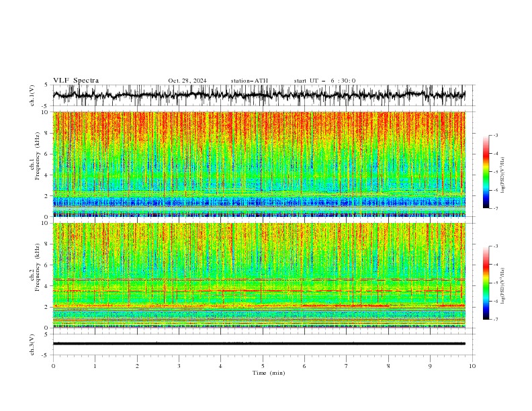Click the ch.2 spectrogram panel
The height and width of the screenshot is (411, 532).
click(x=259, y=275)
